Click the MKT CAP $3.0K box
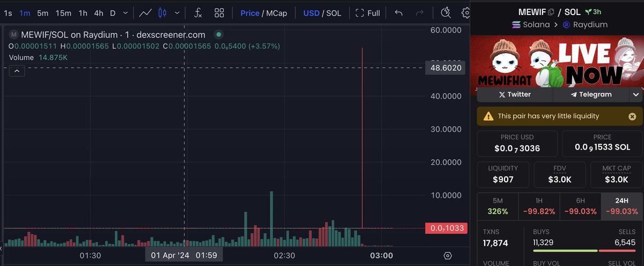This screenshot has width=644, height=266. (616, 174)
